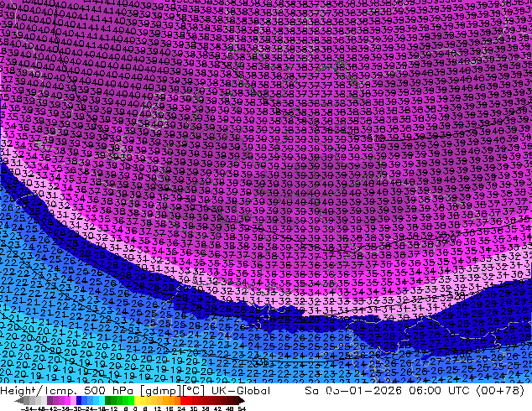Viewport: 532px width, 411px height.
Task: Pick the bright magenta legend swatch
Action: pos(67,400)
